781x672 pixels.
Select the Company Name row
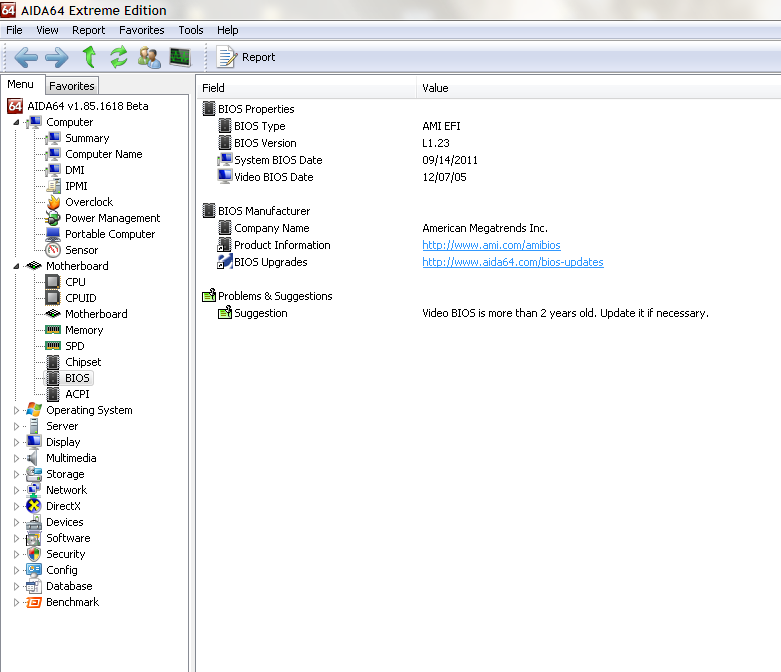[x=489, y=228]
